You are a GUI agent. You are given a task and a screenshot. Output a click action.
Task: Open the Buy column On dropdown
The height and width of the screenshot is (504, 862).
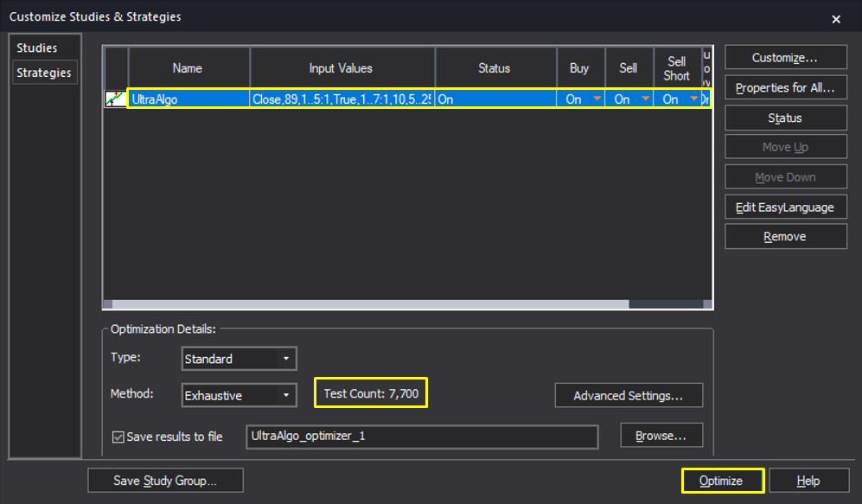pos(597,99)
